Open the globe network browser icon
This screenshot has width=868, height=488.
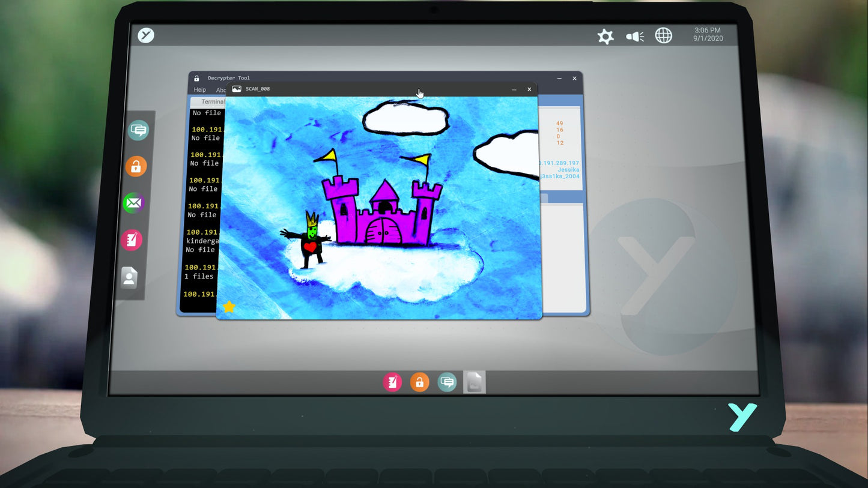[663, 36]
